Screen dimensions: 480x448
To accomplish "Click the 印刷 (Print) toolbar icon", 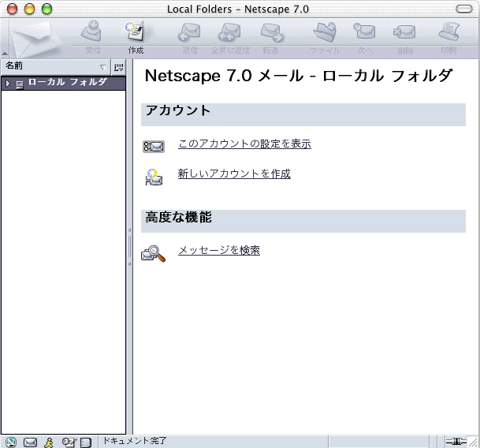I will coord(449,32).
